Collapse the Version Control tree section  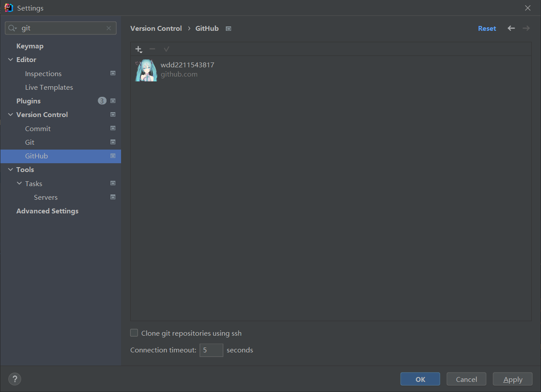[11, 114]
